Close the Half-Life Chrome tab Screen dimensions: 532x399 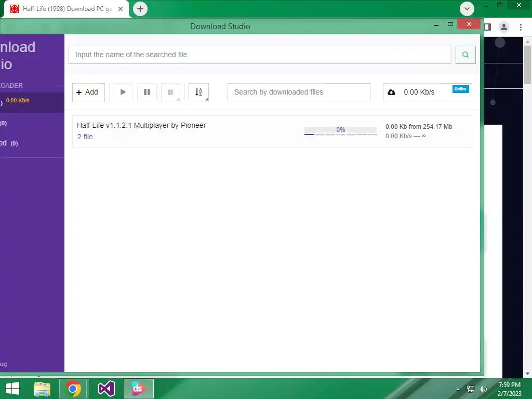click(x=121, y=9)
